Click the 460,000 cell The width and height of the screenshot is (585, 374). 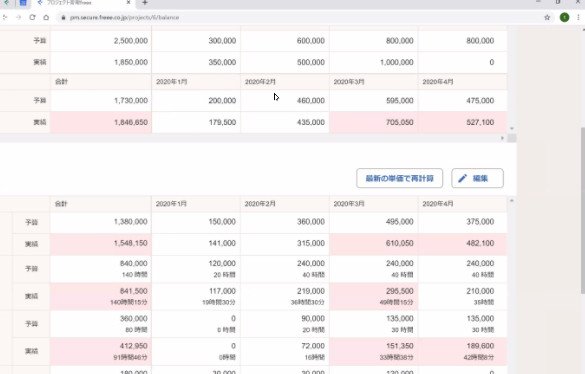pyautogui.click(x=285, y=100)
